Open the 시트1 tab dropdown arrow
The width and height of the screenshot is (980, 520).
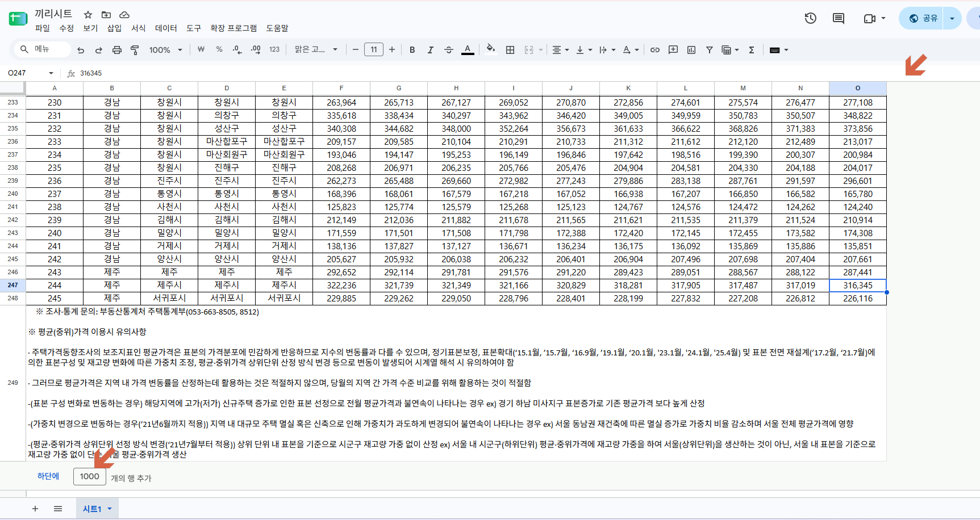point(110,509)
